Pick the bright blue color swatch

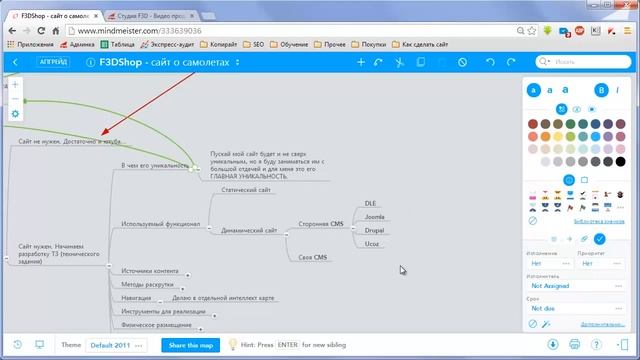click(596, 136)
